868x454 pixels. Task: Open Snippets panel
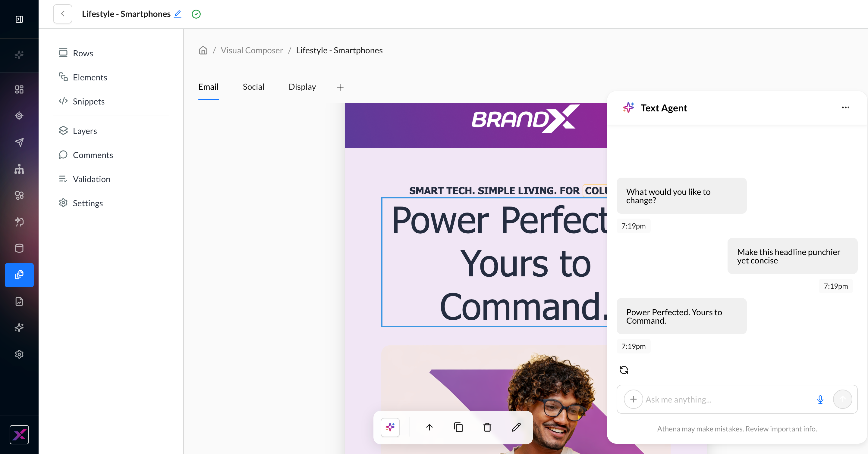[82, 101]
